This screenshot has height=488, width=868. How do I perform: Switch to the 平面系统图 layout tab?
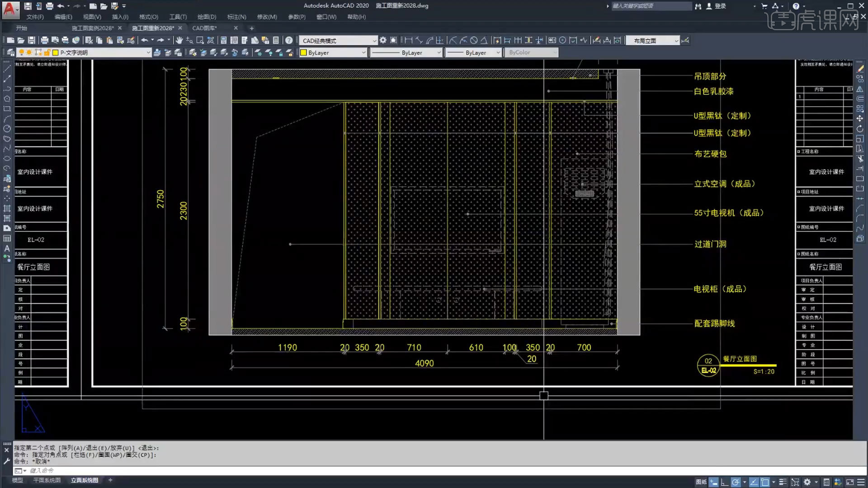pyautogui.click(x=47, y=480)
